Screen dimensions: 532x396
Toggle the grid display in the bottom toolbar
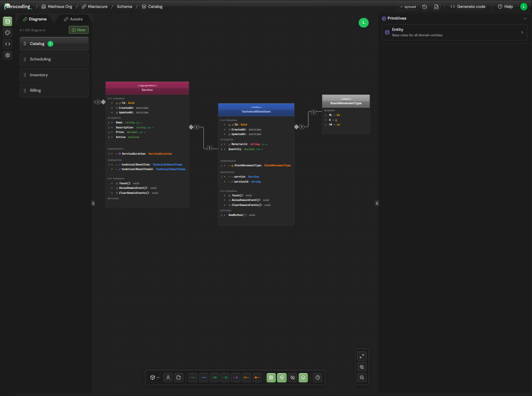(271, 378)
